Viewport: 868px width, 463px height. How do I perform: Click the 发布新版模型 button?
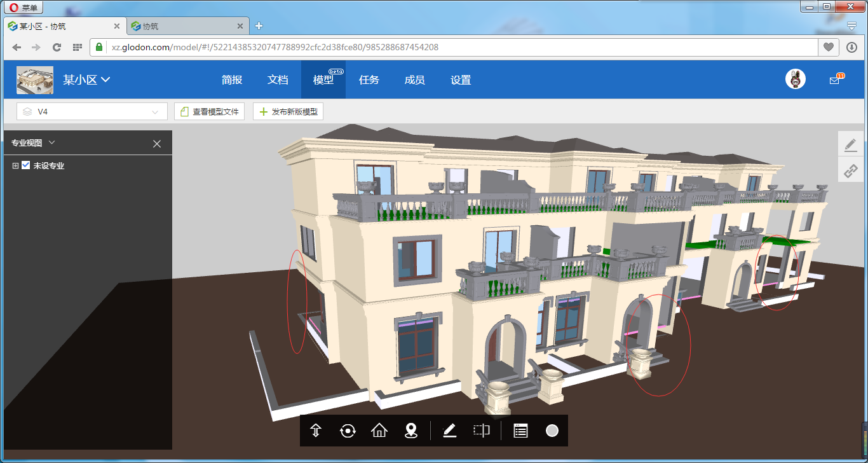288,112
